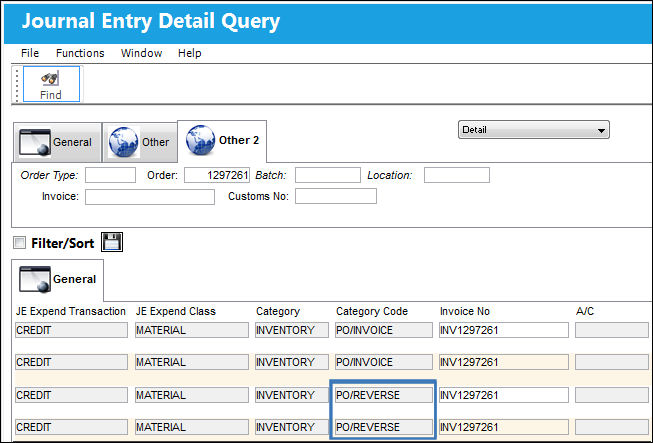653x443 pixels.
Task: Click the Journal Entry Detail Query title
Action: [151, 21]
